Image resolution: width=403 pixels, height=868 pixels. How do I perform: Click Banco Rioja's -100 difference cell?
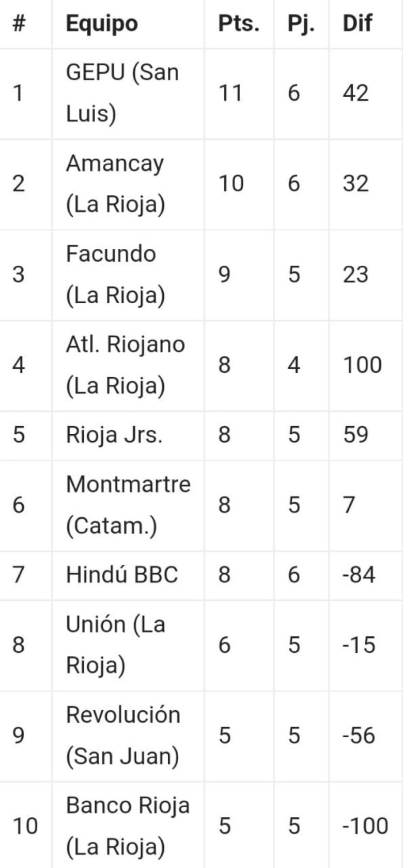click(365, 826)
